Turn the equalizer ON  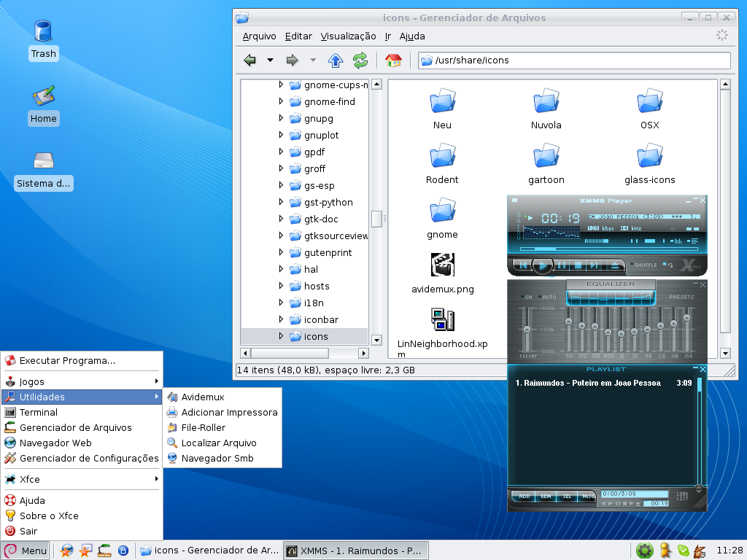click(527, 297)
